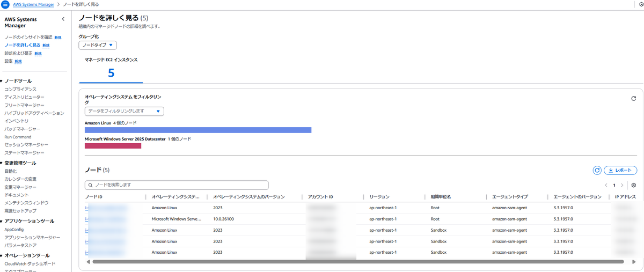Open the データをフィルタリングします dropdown
The width and height of the screenshot is (644, 272).
tap(125, 111)
